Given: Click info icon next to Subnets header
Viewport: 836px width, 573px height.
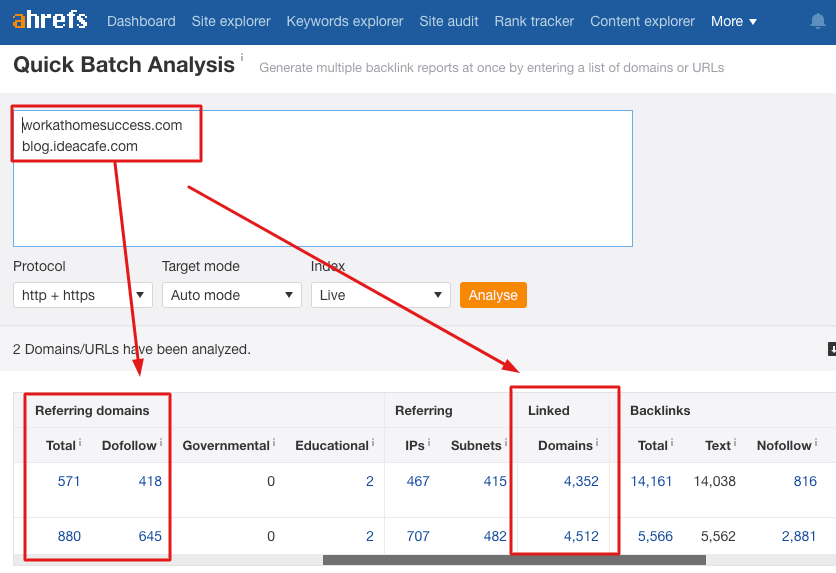Looking at the screenshot, I should point(505,442).
